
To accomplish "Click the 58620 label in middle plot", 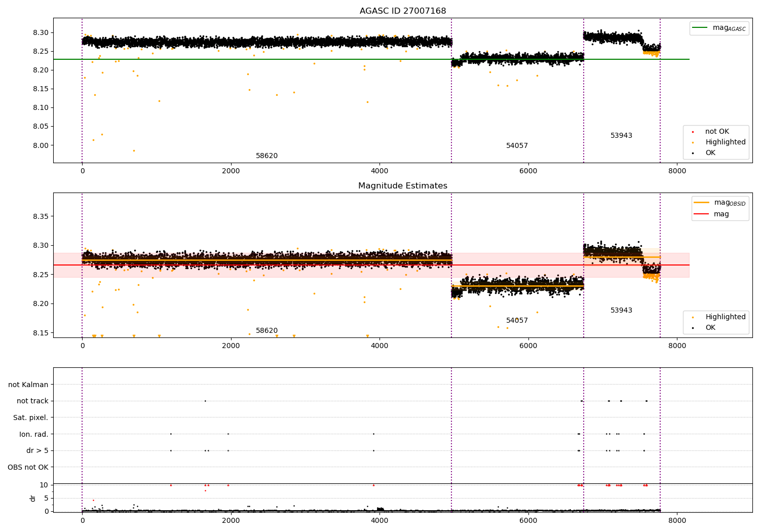I will pyautogui.click(x=267, y=331).
